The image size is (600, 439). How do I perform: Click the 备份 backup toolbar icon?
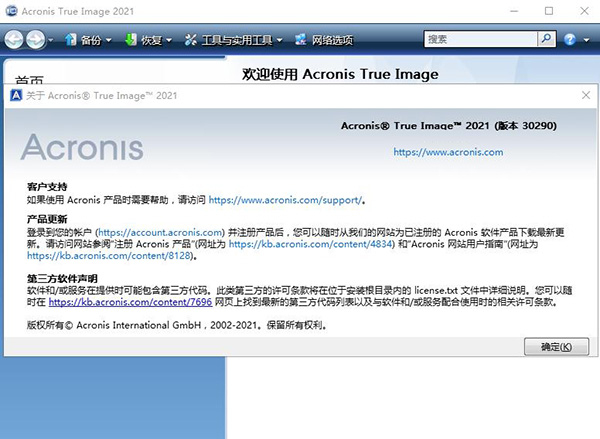(x=70, y=39)
